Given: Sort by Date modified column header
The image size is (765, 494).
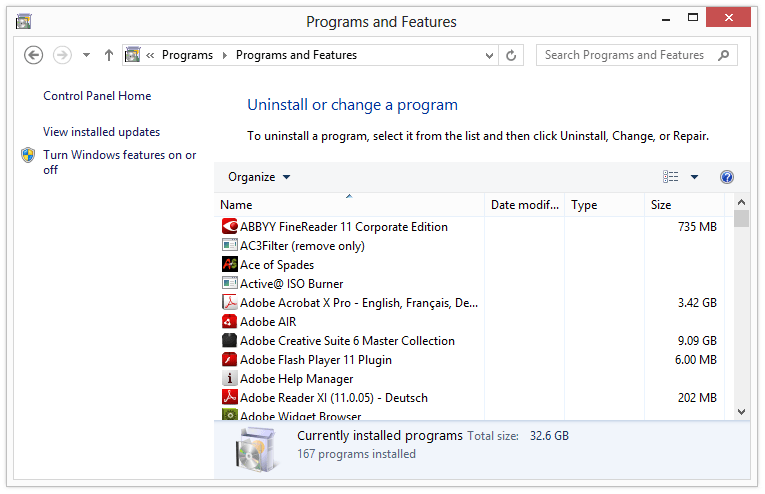Looking at the screenshot, I should tap(524, 205).
